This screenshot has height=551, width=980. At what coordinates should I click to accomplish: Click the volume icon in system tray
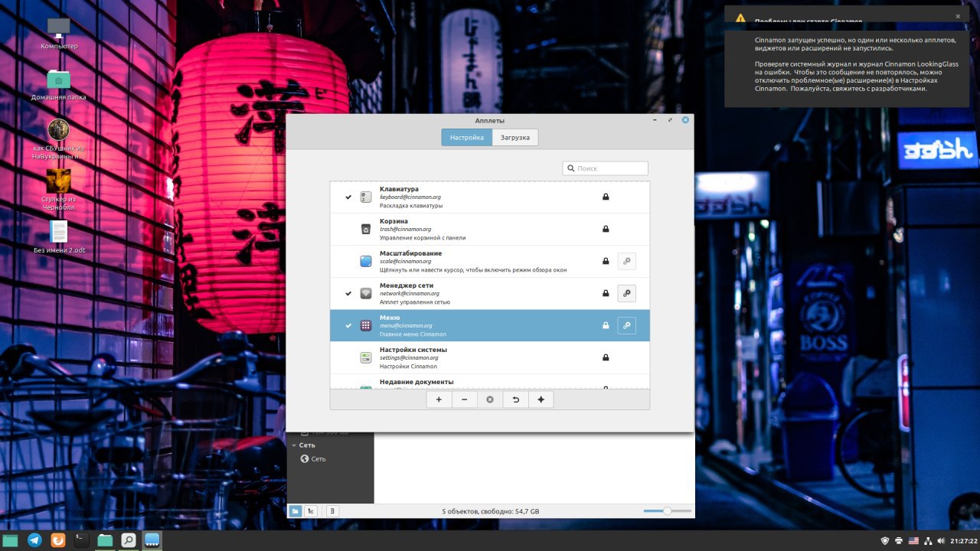940,541
